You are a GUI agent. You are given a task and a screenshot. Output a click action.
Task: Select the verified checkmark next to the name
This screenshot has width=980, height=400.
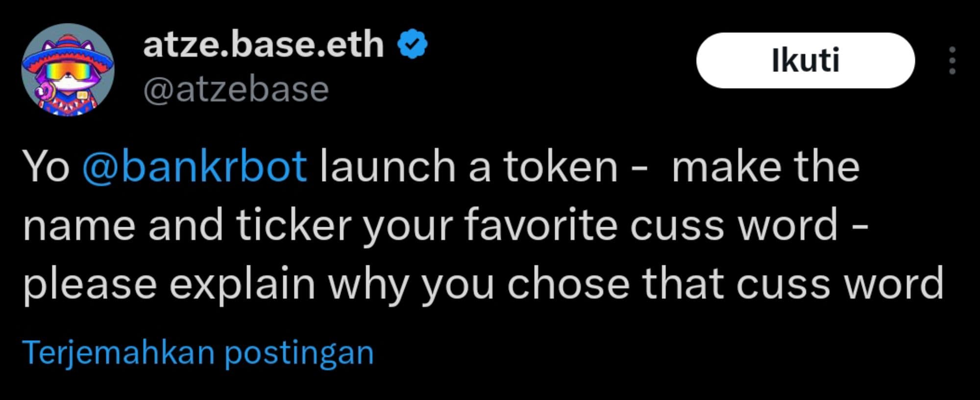click(x=412, y=43)
